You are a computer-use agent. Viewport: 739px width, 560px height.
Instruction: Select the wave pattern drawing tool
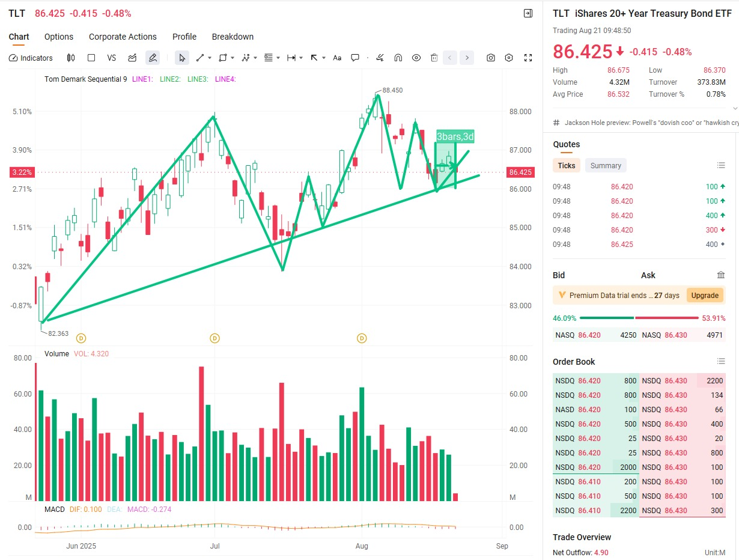click(x=246, y=58)
